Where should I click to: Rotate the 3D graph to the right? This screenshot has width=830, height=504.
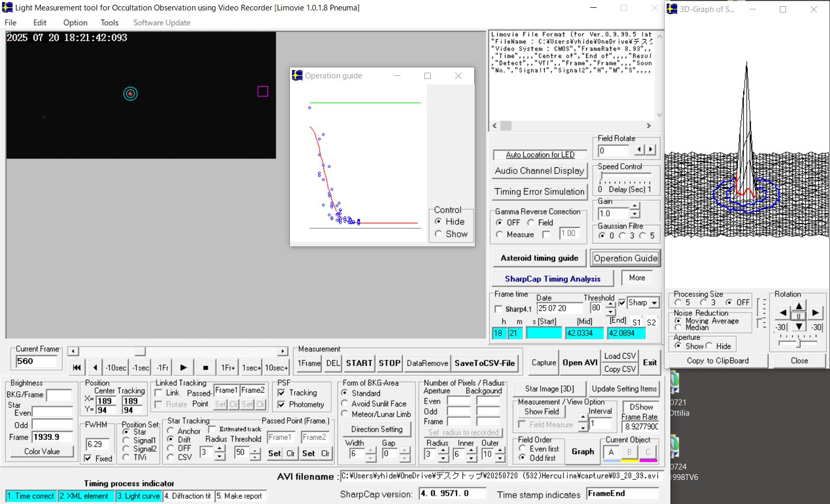point(815,313)
